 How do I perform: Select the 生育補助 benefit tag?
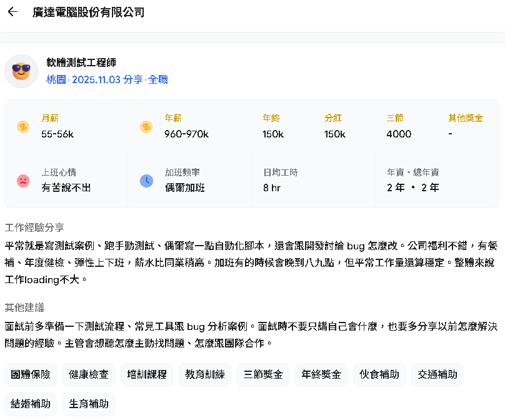point(89,404)
